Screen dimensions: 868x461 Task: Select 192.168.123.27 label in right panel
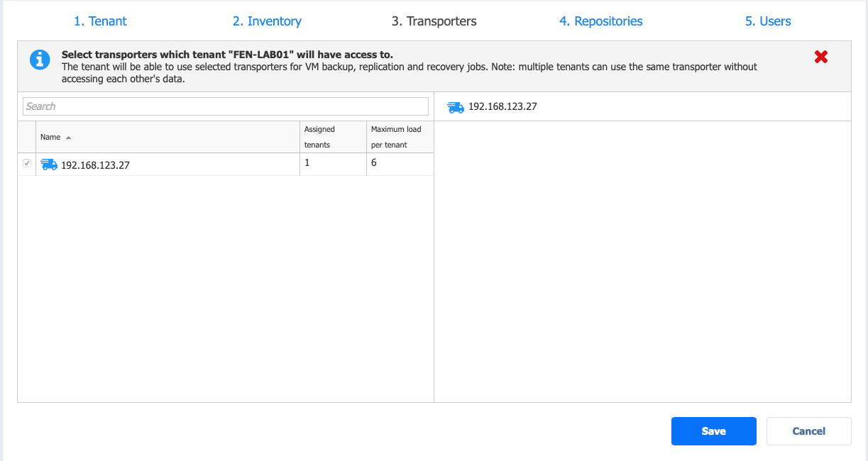(x=502, y=107)
